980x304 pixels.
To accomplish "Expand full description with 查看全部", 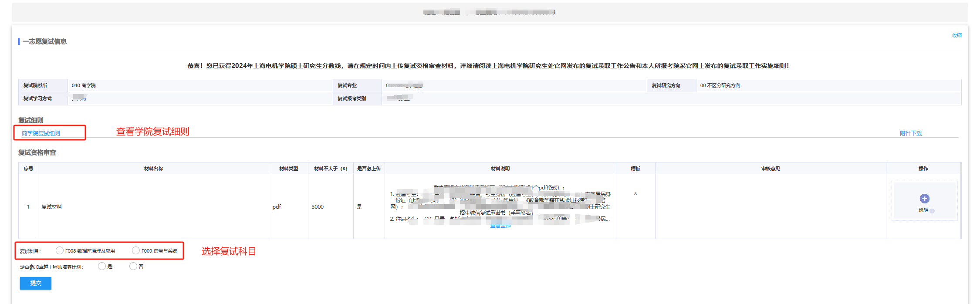I will (x=500, y=226).
